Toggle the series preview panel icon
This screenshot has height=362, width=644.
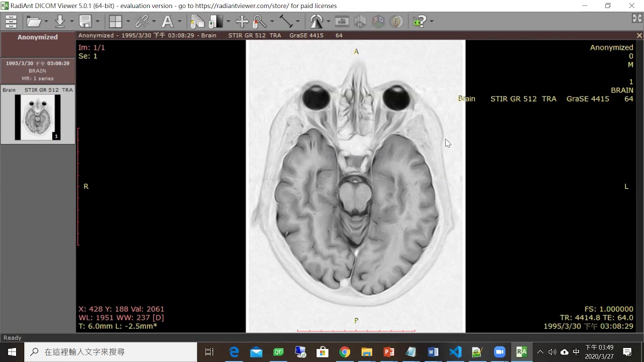tap(11, 22)
